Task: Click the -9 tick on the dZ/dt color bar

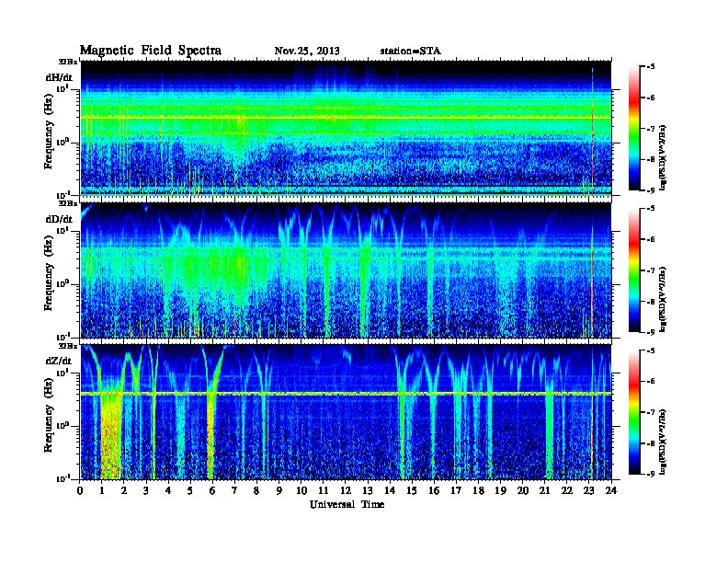Action: (x=651, y=474)
